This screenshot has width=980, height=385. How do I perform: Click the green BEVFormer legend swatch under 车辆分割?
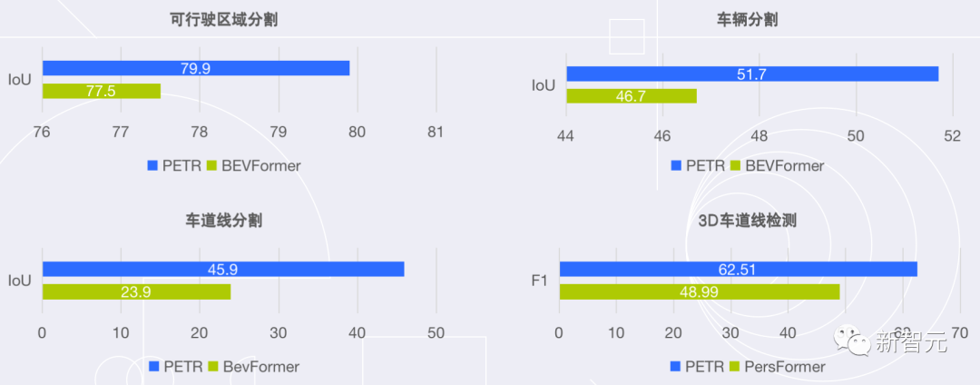click(737, 165)
